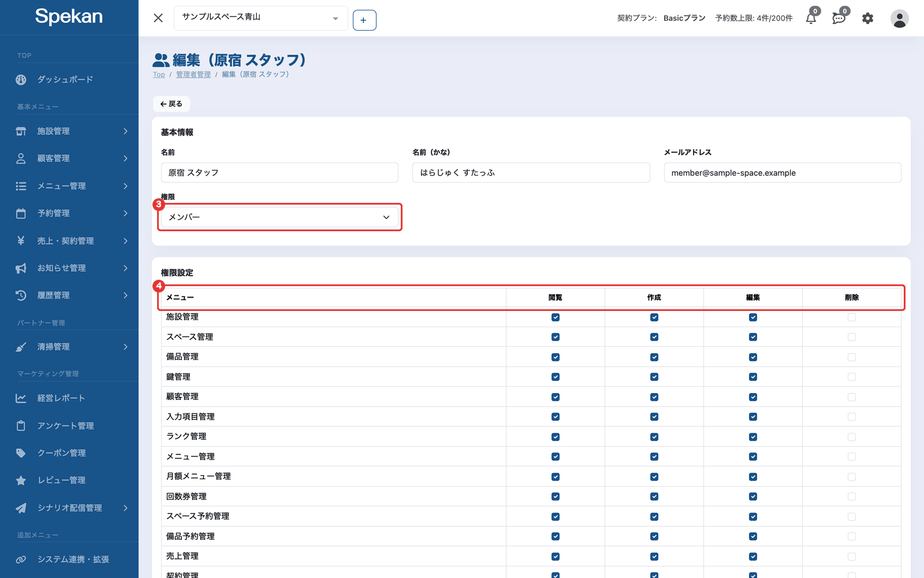Screen dimensions: 924x578
Task: Check 削除 for 鍵管理 row
Action: pyautogui.click(x=852, y=377)
